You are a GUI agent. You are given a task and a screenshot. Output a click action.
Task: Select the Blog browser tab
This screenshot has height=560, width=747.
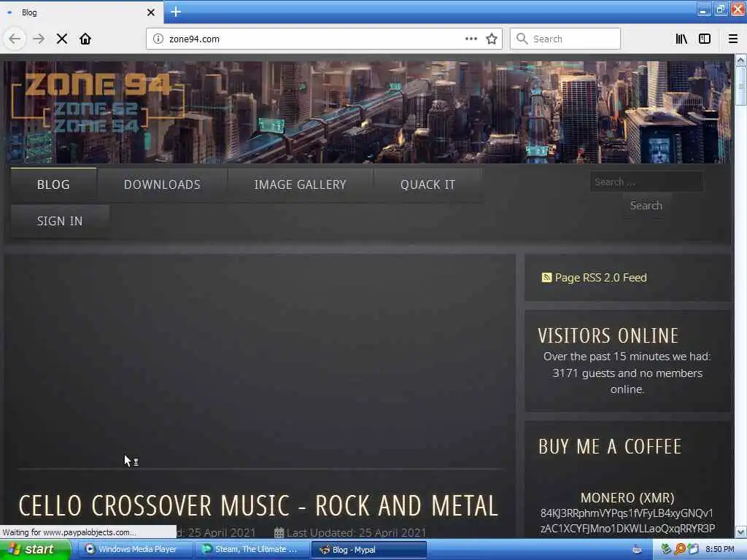point(81,12)
